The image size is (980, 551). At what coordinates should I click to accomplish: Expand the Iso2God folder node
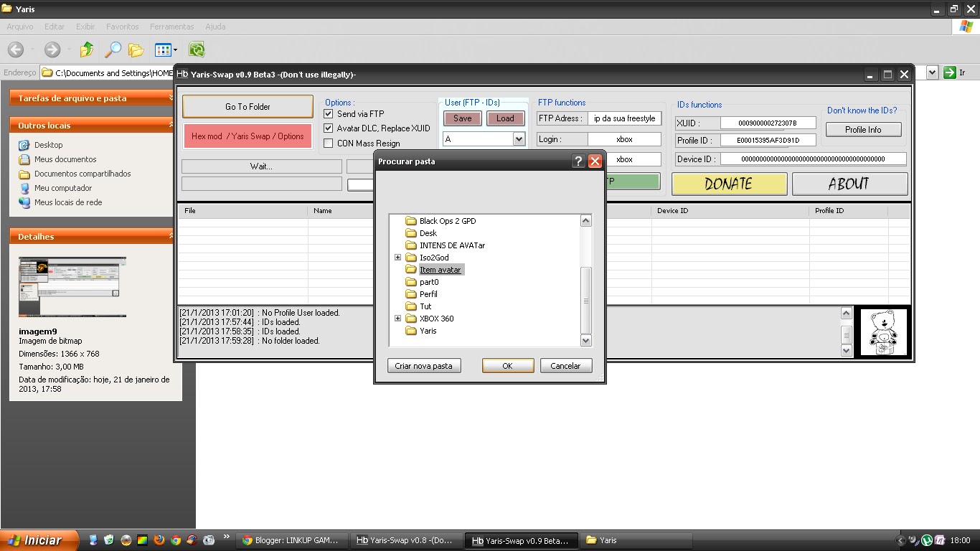tap(397, 258)
